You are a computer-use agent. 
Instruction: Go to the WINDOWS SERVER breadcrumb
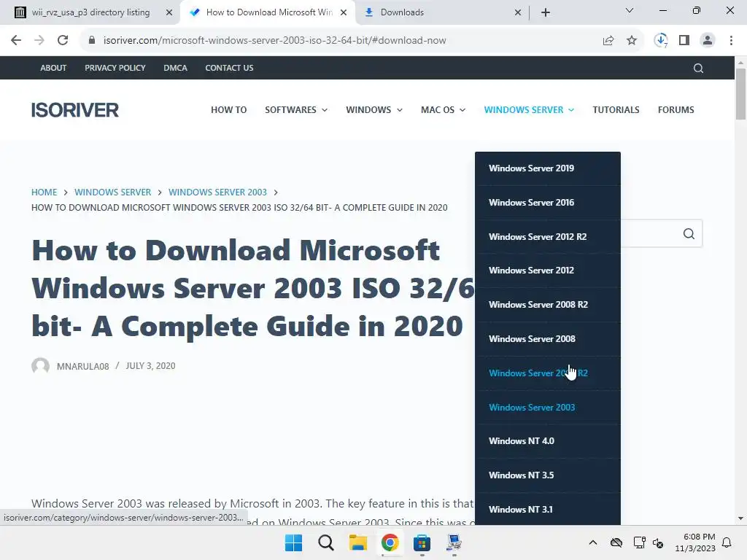(x=112, y=192)
